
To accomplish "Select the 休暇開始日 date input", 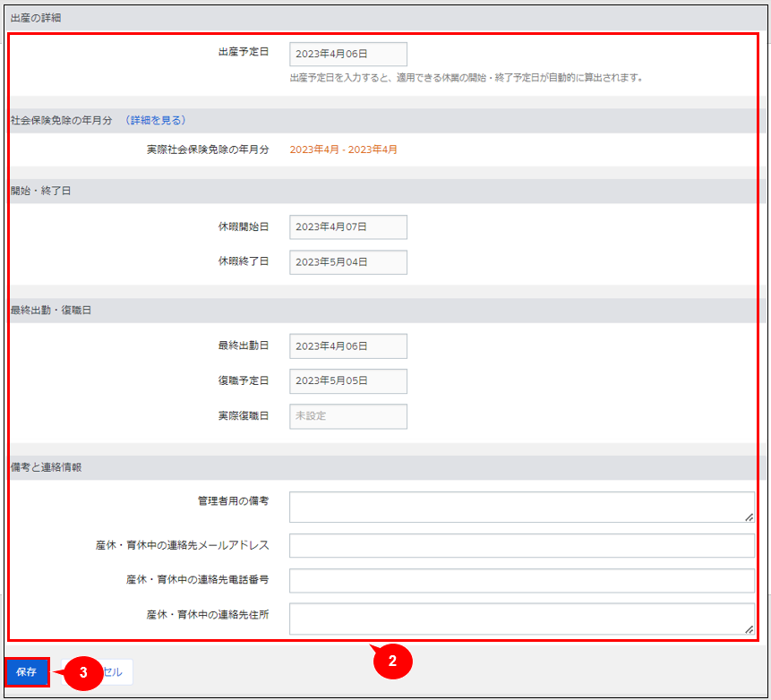I will coord(347,227).
